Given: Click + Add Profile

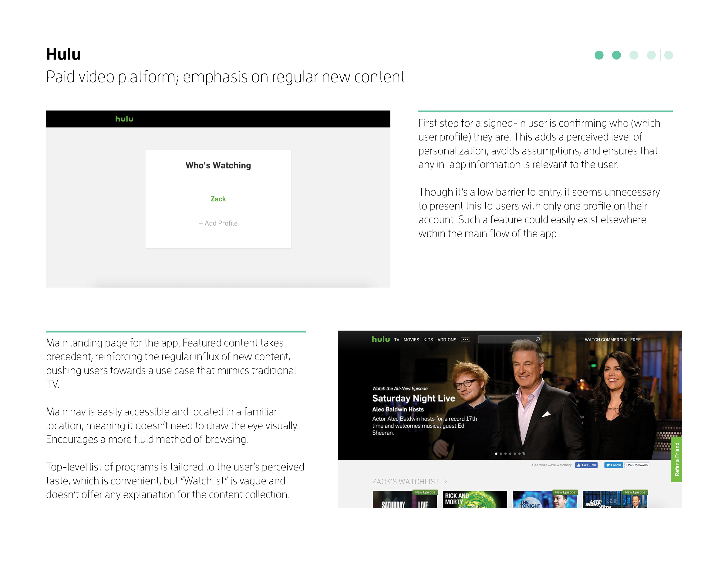Looking at the screenshot, I should tap(218, 223).
